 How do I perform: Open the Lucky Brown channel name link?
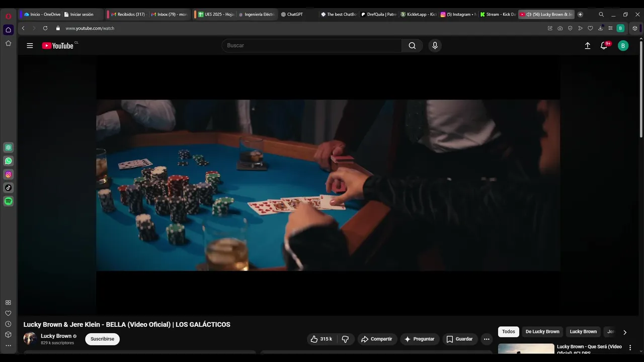tap(56, 336)
